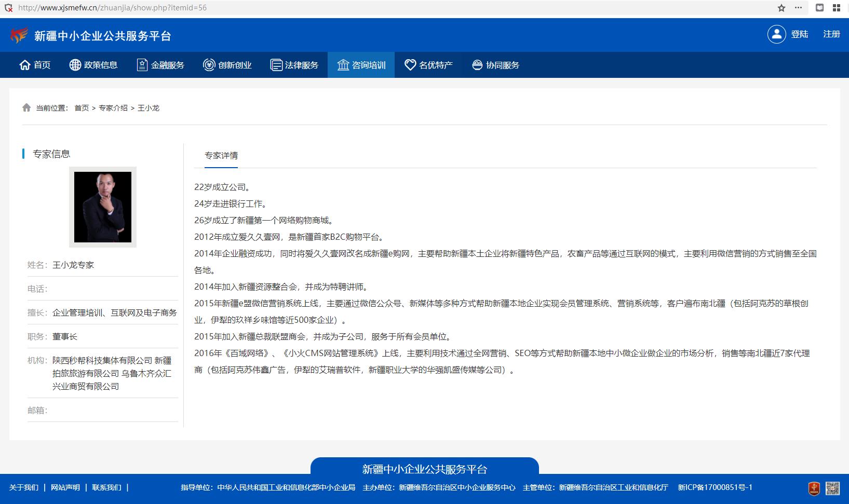Click the red police badge icon in footer
Screen dimensions: 849x504
coord(814,488)
